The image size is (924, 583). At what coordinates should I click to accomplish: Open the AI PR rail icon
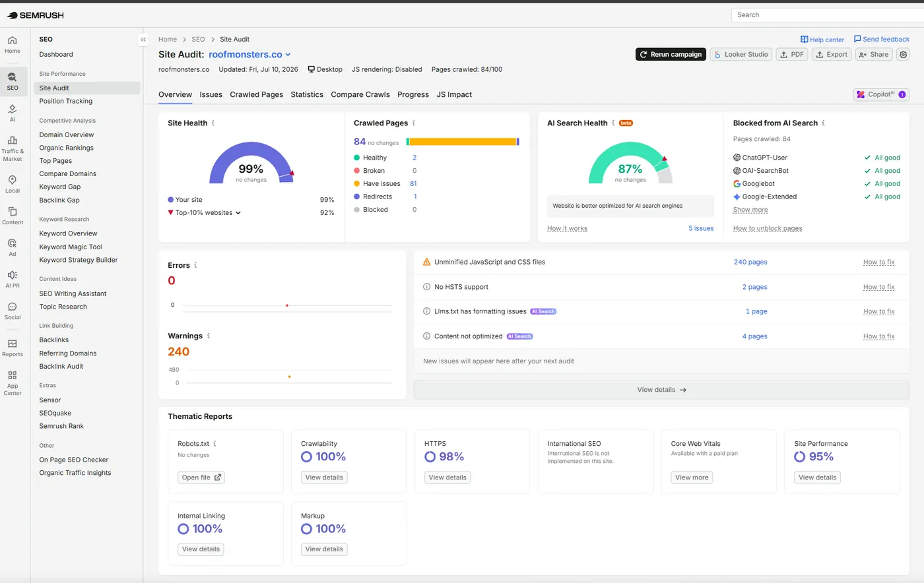tap(13, 279)
